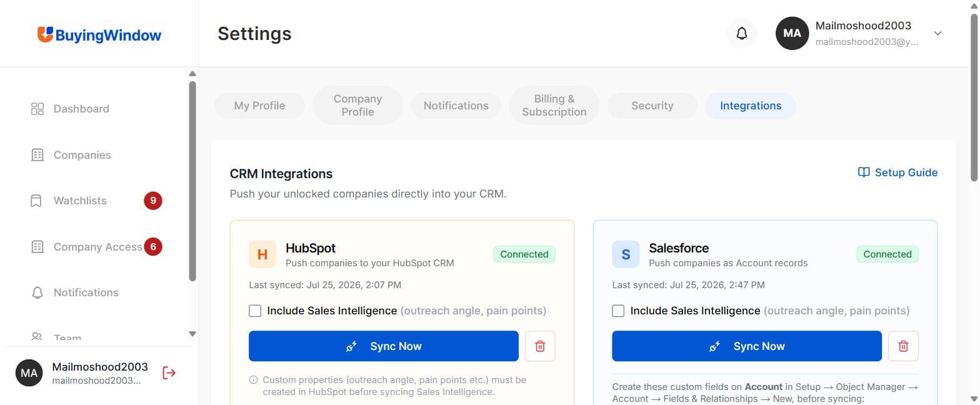This screenshot has height=405, width=980.
Task: Click the Watchlists bookmark icon
Action: [36, 201]
